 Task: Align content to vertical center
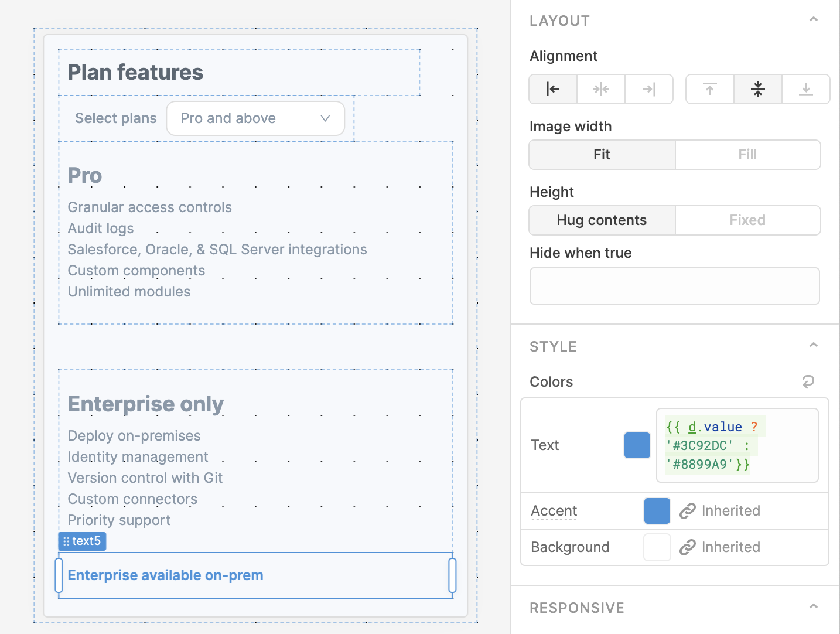(758, 89)
